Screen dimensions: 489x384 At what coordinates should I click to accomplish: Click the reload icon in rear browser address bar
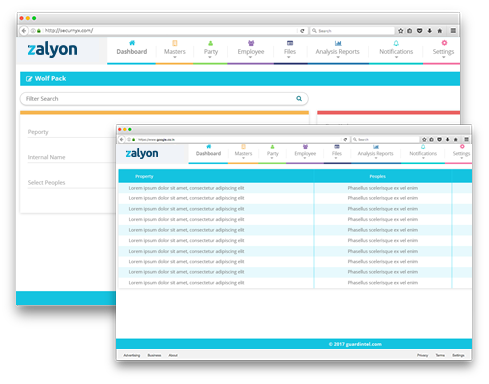tap(302, 31)
